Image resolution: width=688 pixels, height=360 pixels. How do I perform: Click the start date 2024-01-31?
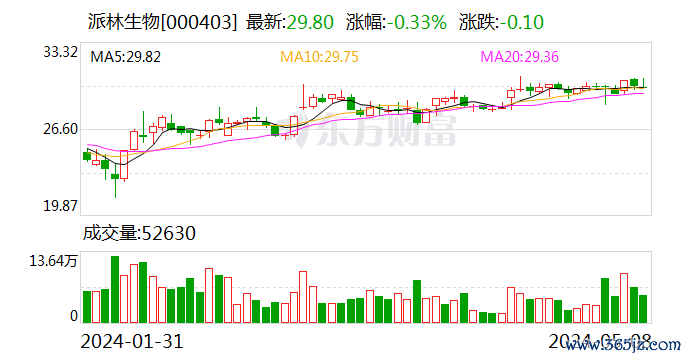coord(132,341)
